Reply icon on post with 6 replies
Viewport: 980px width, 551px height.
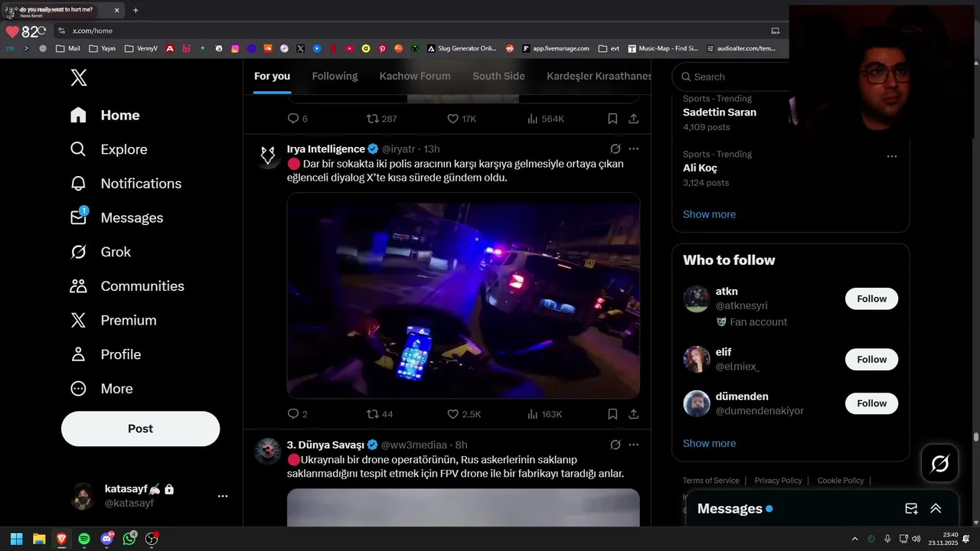[x=292, y=119]
